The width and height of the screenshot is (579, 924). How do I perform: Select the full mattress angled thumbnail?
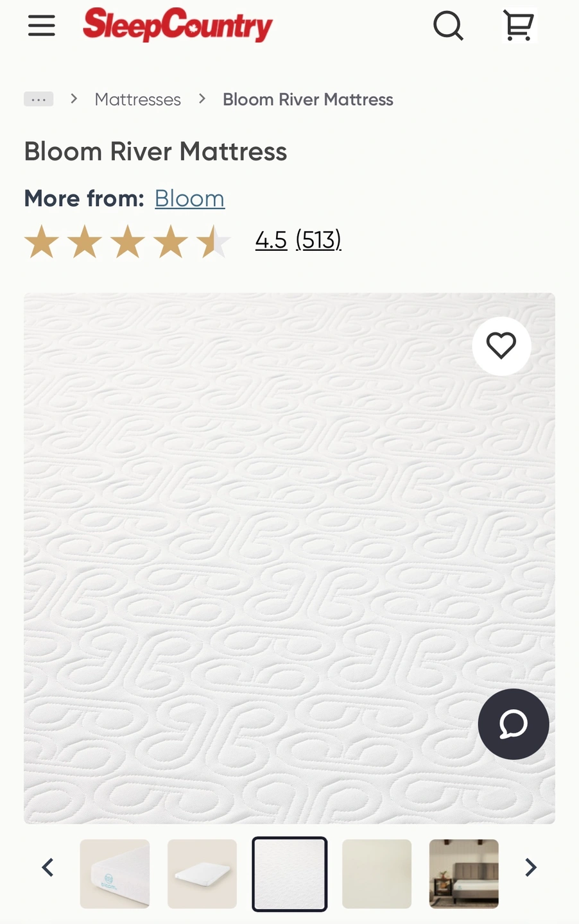202,874
